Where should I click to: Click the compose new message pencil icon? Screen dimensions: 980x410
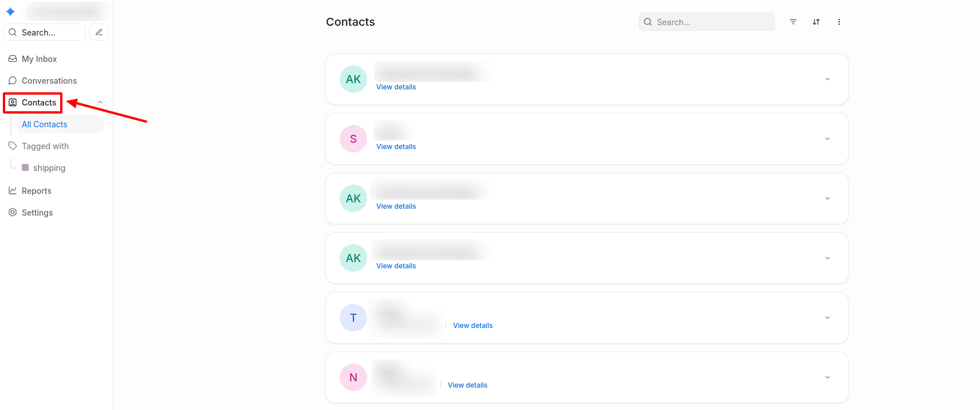[99, 32]
